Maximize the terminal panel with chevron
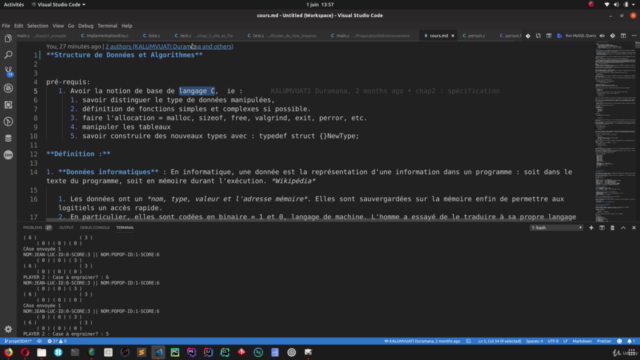 pos(623,228)
